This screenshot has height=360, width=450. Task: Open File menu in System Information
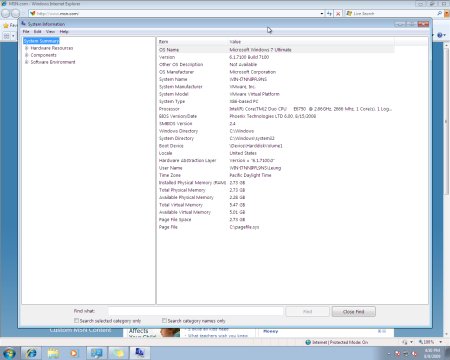(26, 31)
